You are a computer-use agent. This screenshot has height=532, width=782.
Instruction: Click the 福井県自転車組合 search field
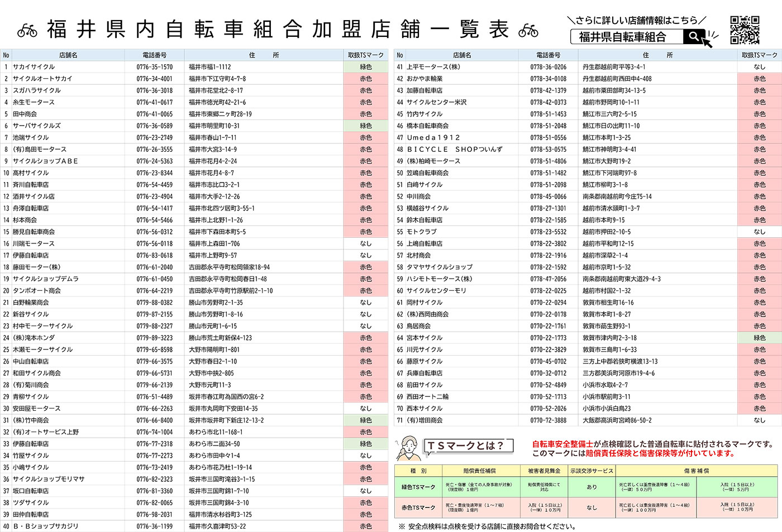(x=626, y=37)
